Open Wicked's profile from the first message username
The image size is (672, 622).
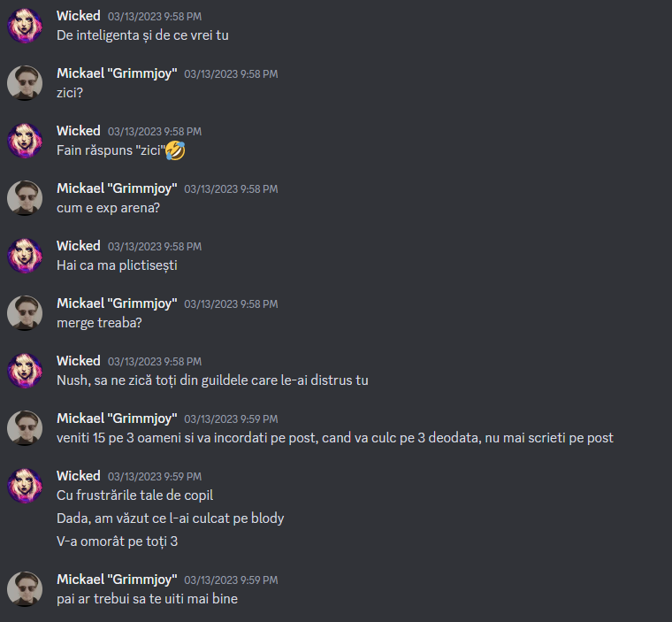click(79, 16)
